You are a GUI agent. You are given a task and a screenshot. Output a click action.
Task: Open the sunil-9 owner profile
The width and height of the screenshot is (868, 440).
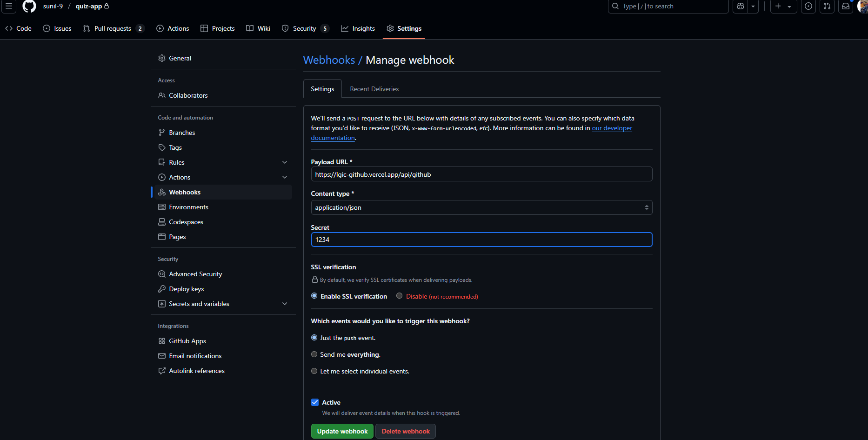(53, 6)
